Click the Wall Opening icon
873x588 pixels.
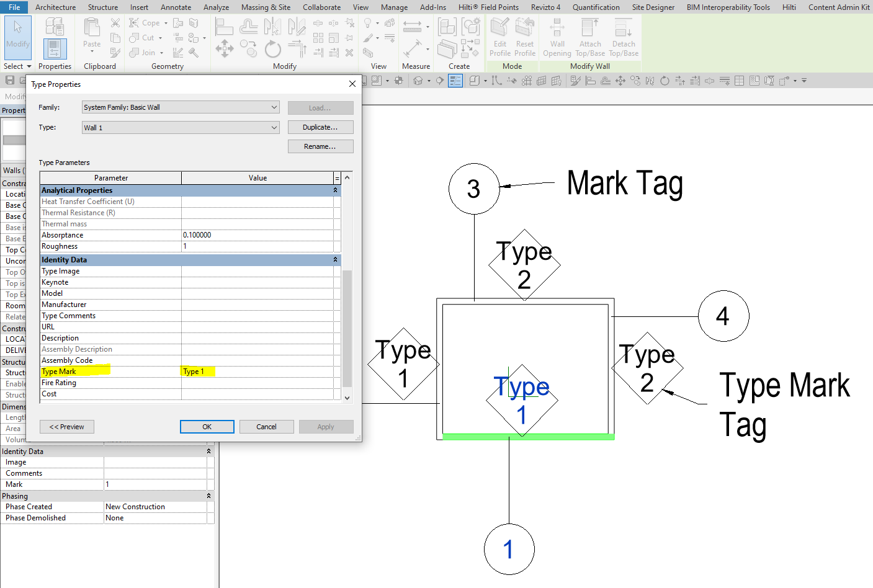pos(557,37)
